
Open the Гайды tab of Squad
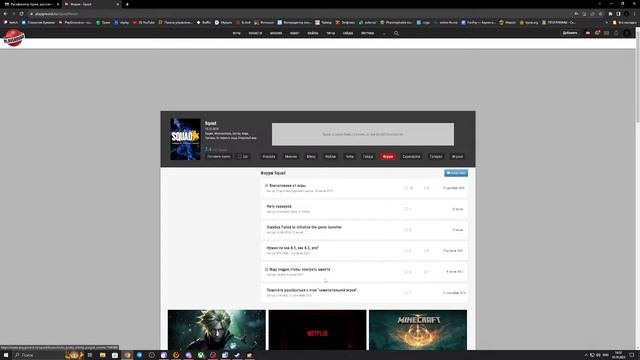tap(368, 156)
